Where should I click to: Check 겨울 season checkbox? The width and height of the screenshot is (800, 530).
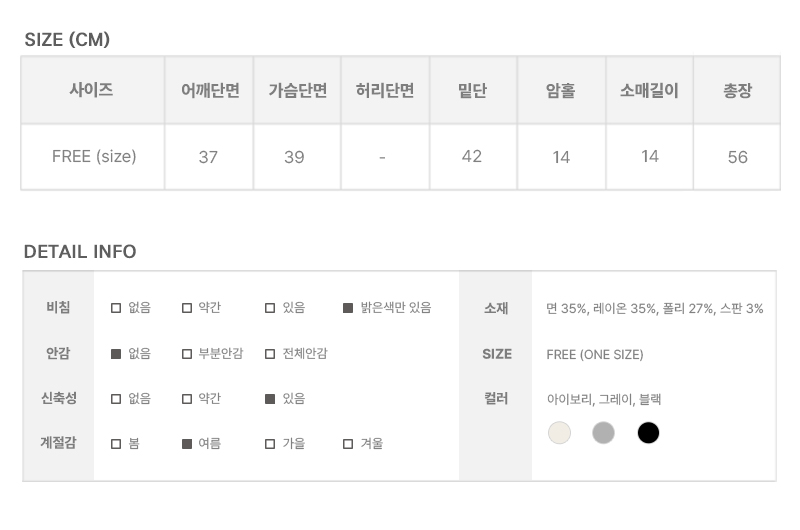pyautogui.click(x=348, y=444)
